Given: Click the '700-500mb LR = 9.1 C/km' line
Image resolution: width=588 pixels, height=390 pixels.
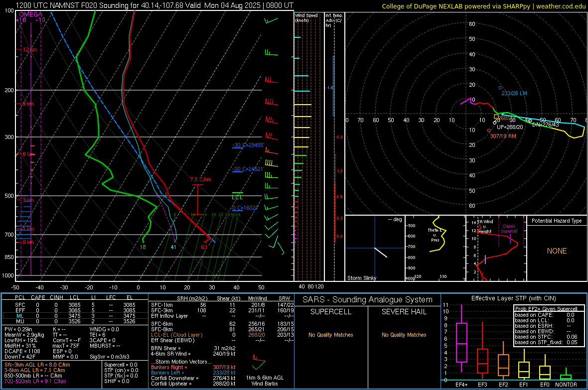Looking at the screenshot, I should (35, 382).
